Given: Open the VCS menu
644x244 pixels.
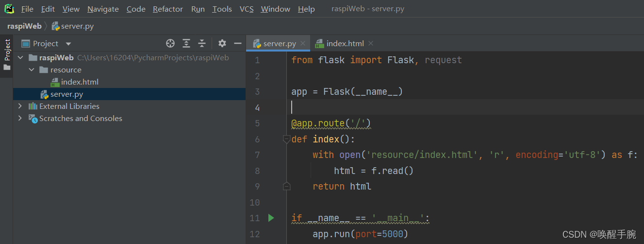Looking at the screenshot, I should pyautogui.click(x=247, y=9).
